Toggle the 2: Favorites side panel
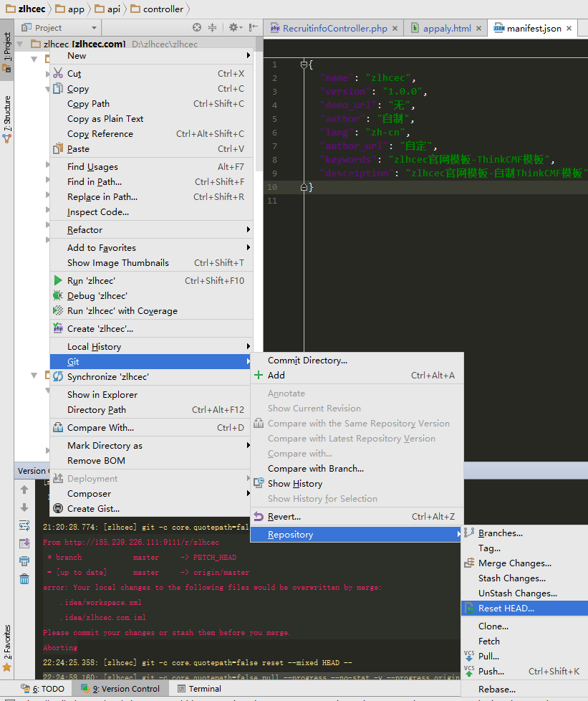Image resolution: width=588 pixels, height=701 pixels. 7,645
